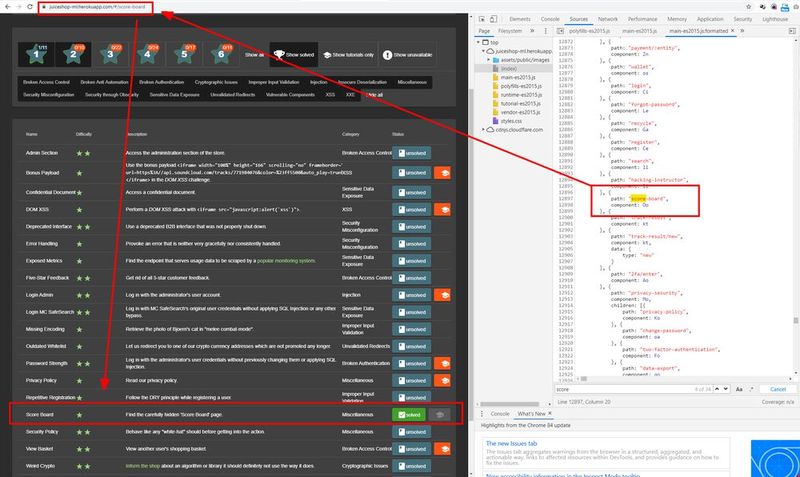Image resolution: width=800 pixels, height=477 pixels.
Task: Close the What's New drawer tab
Action: pos(550,414)
